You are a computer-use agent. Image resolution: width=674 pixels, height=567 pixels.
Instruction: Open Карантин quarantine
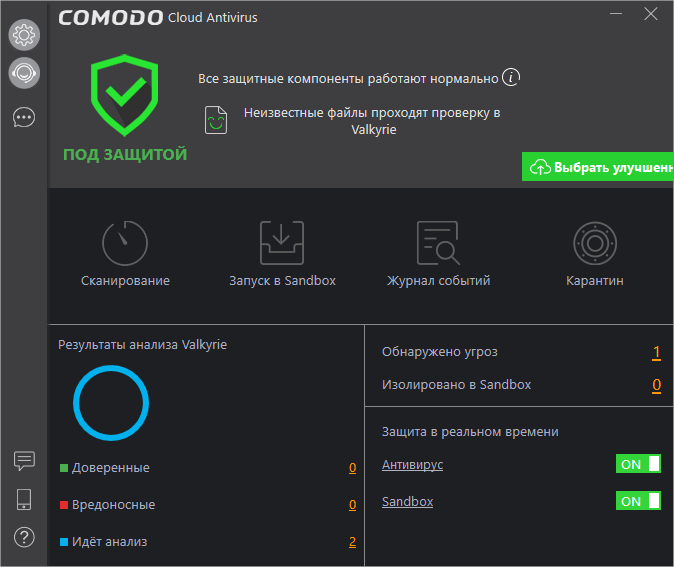[x=594, y=243]
